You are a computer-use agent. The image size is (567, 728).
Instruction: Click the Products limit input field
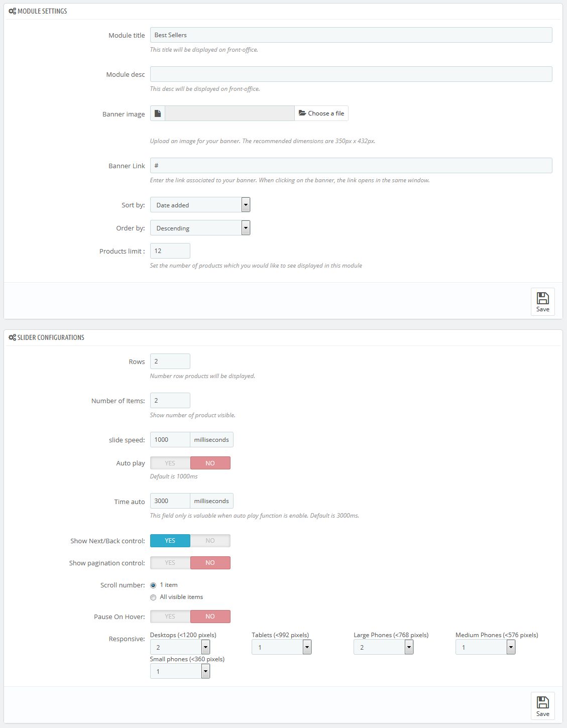coord(170,251)
